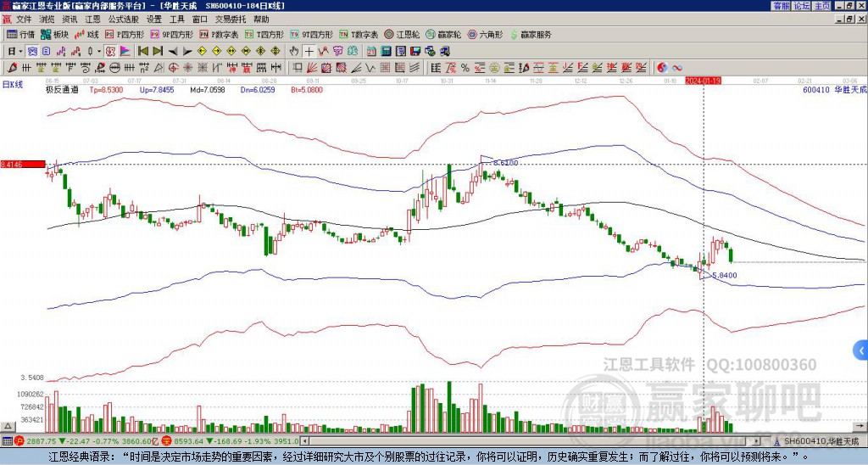Toggle the crosshair cursor tool
The height and width of the screenshot is (465, 868).
pyautogui.click(x=309, y=52)
